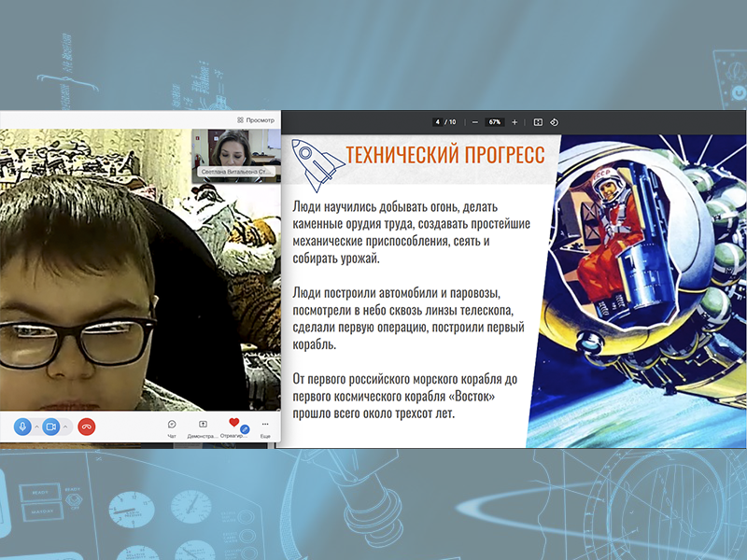
Task: Zoom in the PDF with plus button
Action: [x=514, y=122]
